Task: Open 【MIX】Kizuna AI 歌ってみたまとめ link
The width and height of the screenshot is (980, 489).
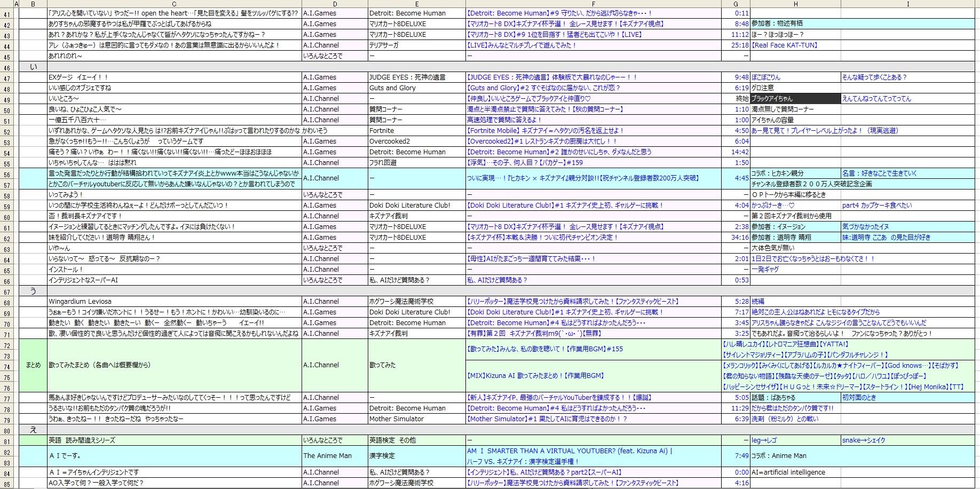Action: [535, 376]
